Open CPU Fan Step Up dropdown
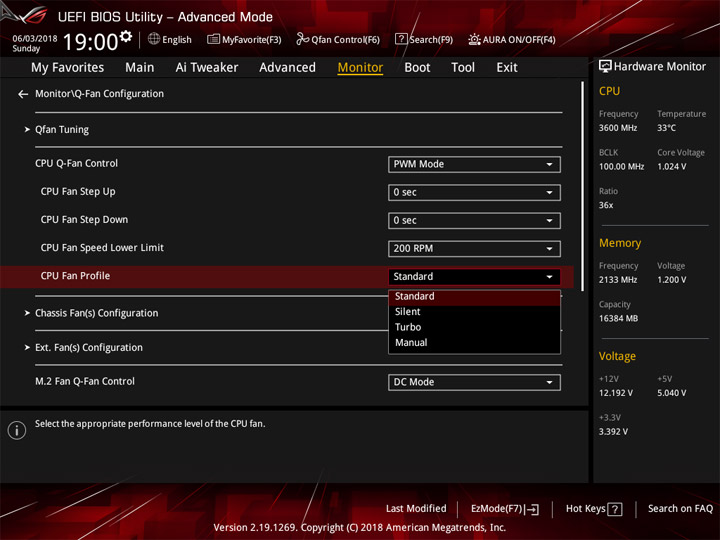Image resolution: width=720 pixels, height=540 pixels. tap(474, 192)
